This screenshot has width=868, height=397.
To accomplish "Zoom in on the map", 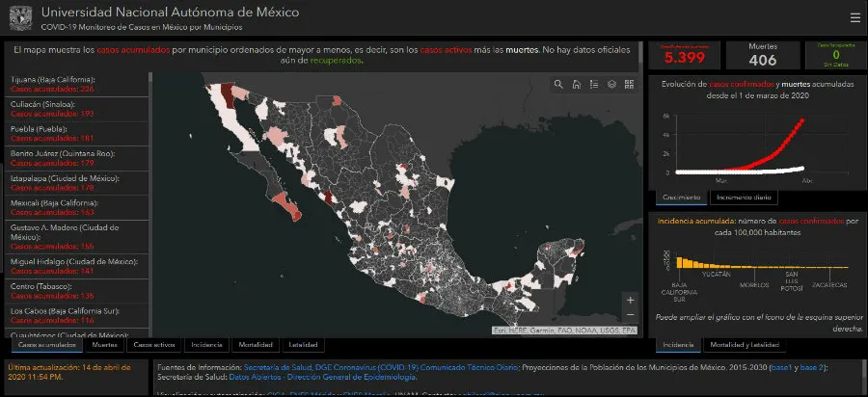I will (630, 300).
